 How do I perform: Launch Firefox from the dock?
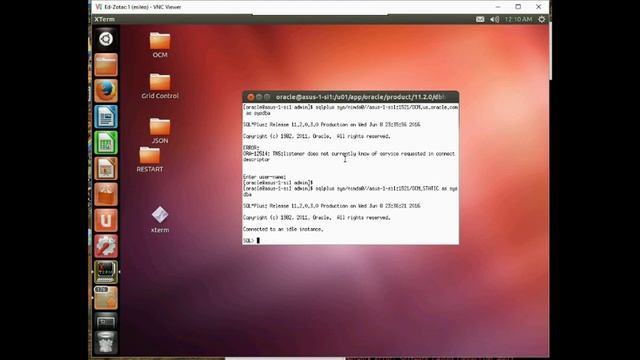tap(106, 91)
